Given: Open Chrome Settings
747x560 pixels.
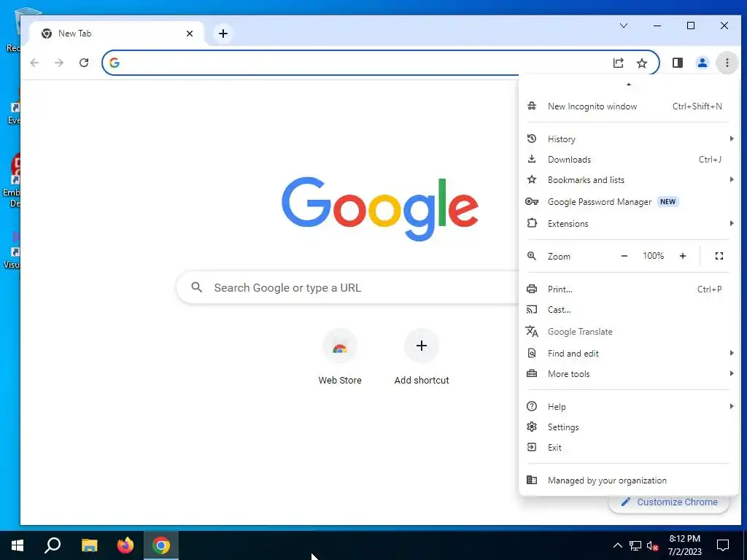Looking at the screenshot, I should point(628,427).
